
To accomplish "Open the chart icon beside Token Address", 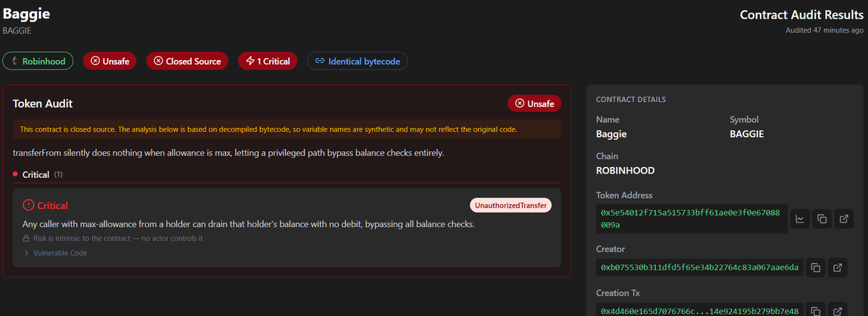I will click(800, 219).
